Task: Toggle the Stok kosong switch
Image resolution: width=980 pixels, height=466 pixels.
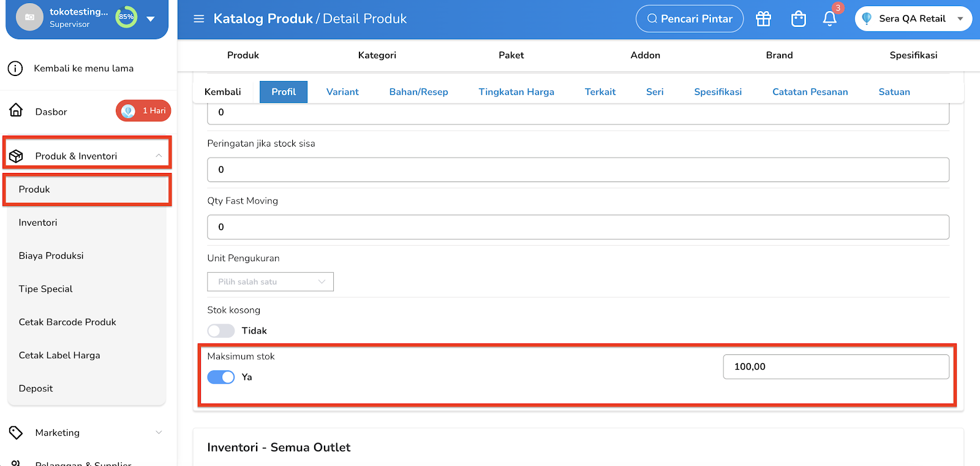Action: coord(221,331)
